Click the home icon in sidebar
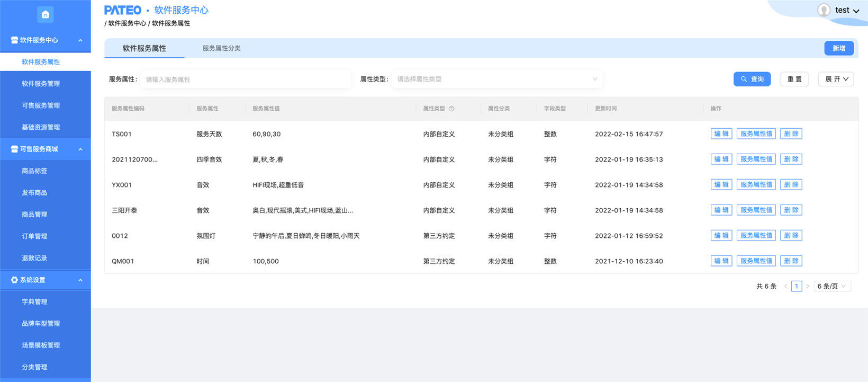Viewport: 868px width, 382px height. (46, 14)
